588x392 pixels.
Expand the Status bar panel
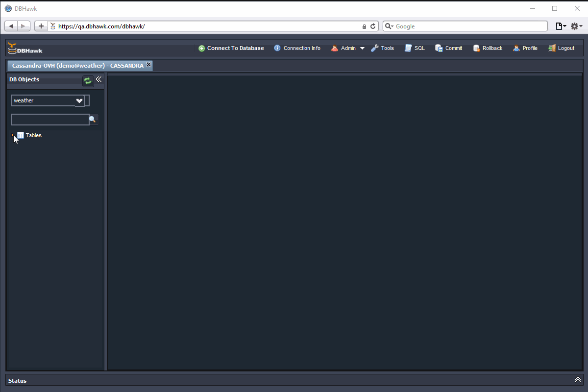click(578, 379)
